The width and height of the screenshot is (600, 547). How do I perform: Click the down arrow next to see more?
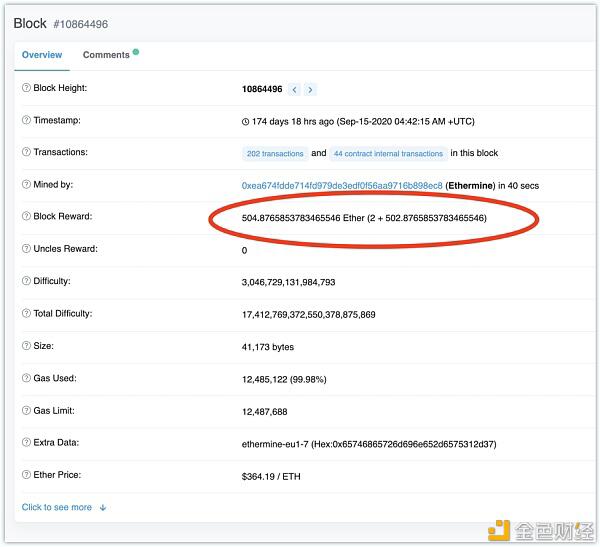point(103,508)
